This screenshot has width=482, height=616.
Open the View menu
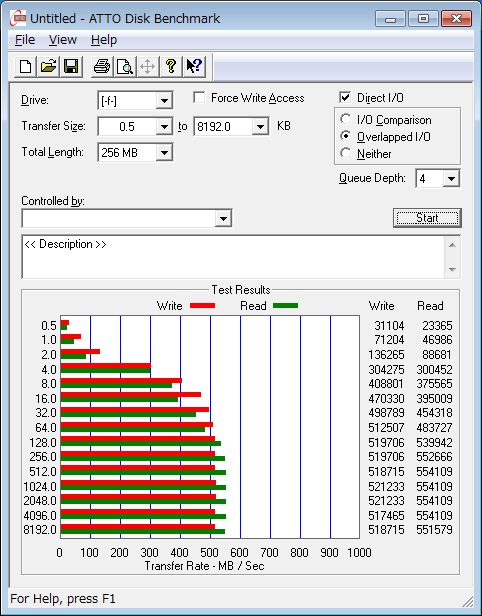[62, 40]
